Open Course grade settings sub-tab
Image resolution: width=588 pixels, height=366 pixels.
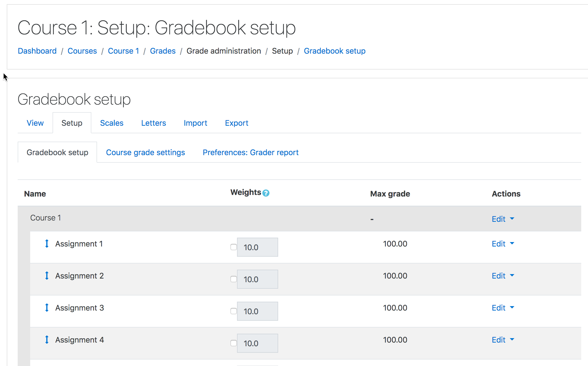tap(145, 152)
